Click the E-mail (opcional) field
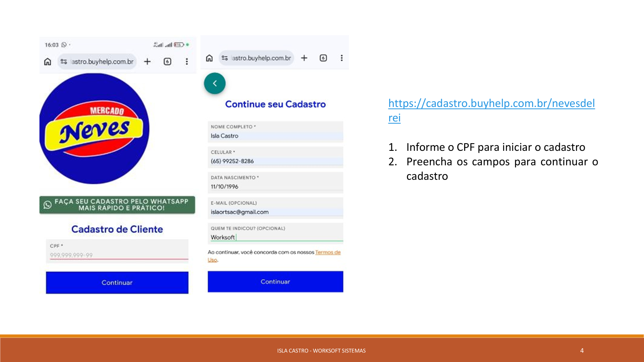Screen dimensions: 644x362 tap(275, 208)
